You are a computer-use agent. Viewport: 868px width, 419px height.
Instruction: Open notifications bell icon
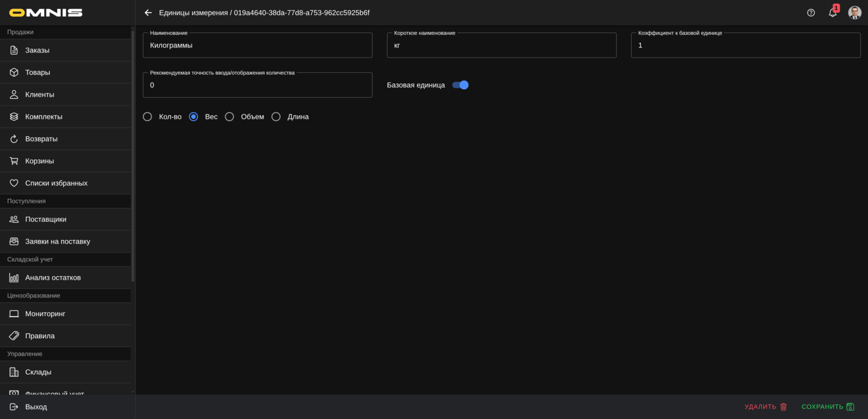click(x=832, y=13)
